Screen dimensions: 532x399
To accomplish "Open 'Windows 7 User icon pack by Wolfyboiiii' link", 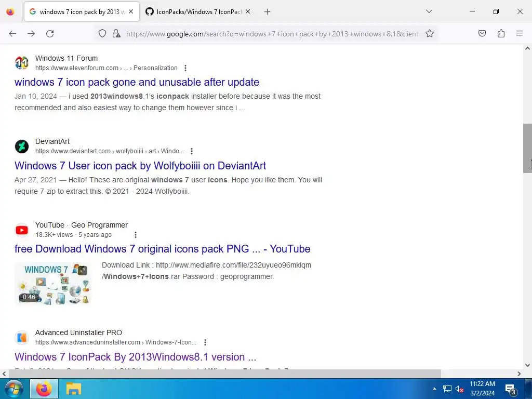I will (x=140, y=166).
